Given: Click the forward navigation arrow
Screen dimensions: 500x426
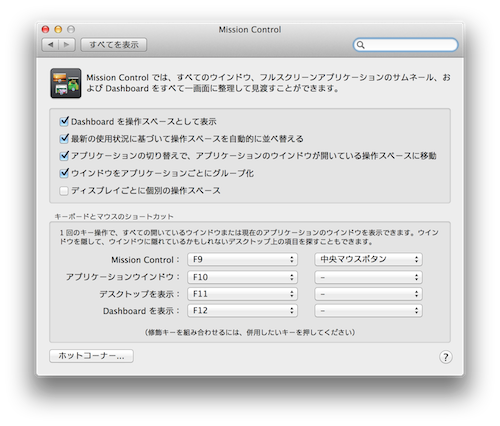Looking at the screenshot, I should point(67,45).
